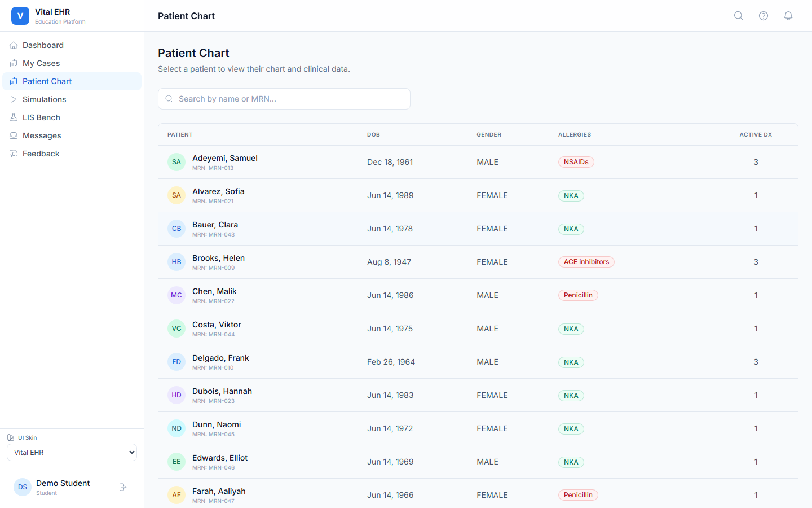Click the Dunn, Naomi name
Image resolution: width=812 pixels, height=508 pixels.
[217, 424]
